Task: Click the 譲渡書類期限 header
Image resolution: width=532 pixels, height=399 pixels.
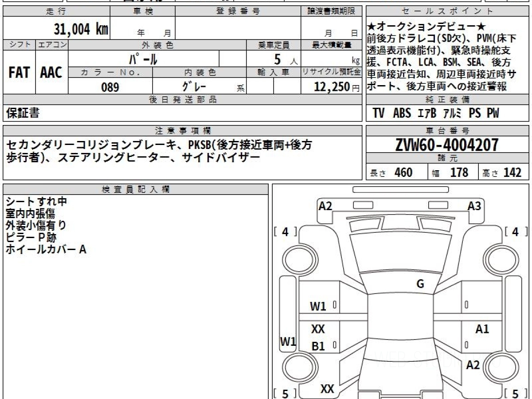Action: tap(332, 12)
